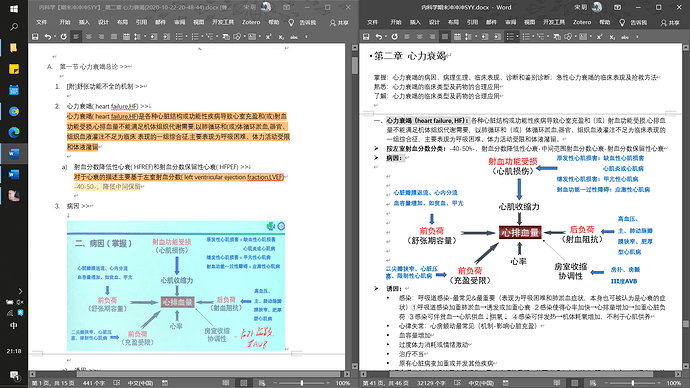Save the right Word document
The image size is (690, 388).
(366, 37)
